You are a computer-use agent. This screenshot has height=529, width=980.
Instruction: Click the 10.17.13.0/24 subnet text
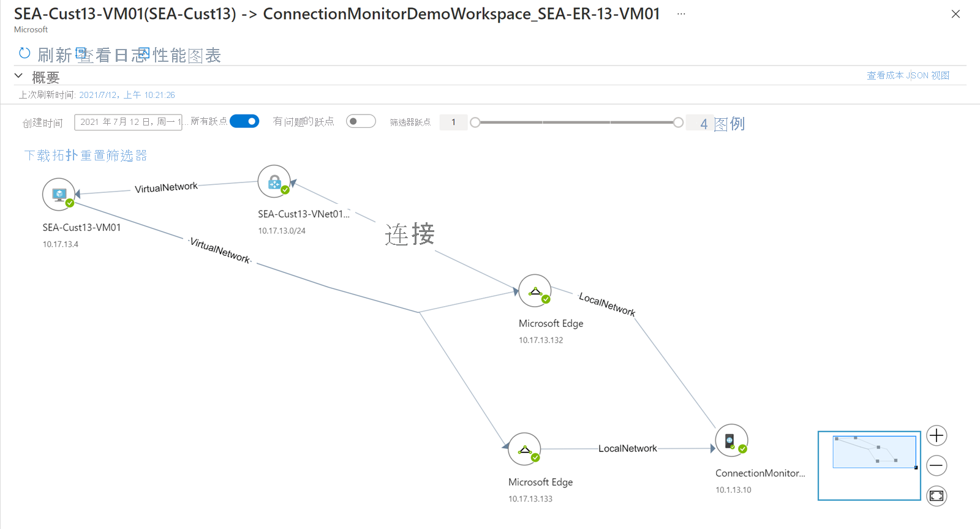click(282, 231)
